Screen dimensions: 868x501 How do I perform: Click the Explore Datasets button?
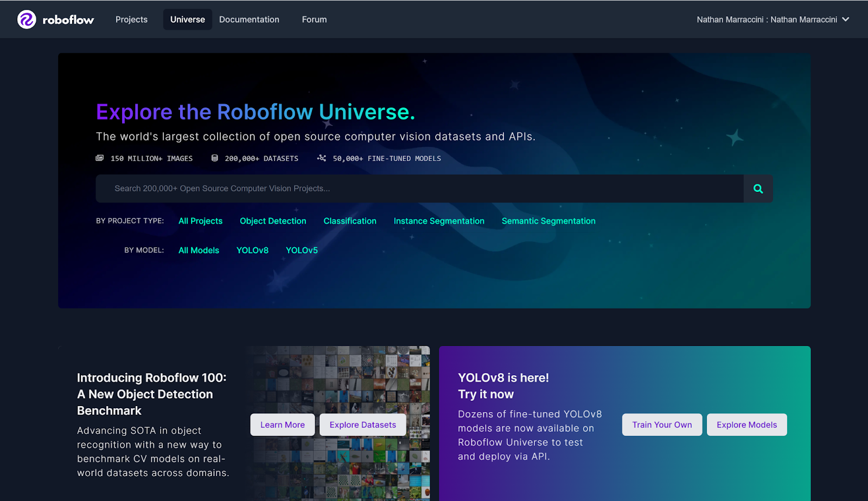[x=363, y=425]
